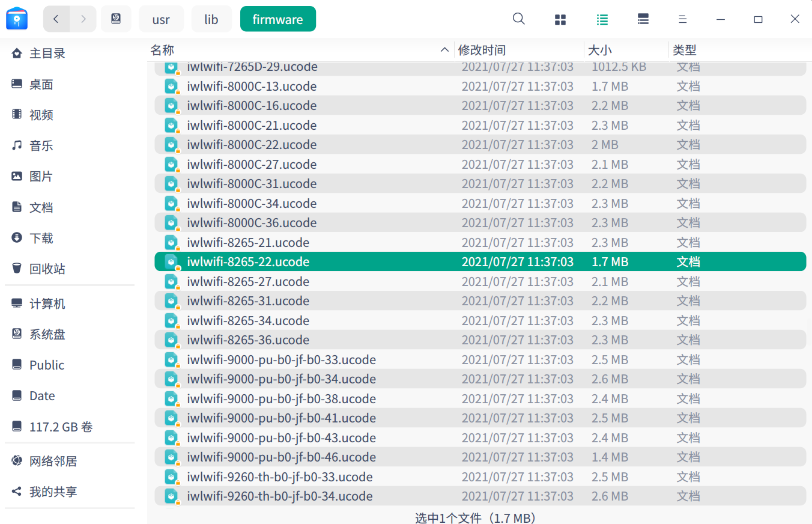Screen dimensions: 812x524
Task: Go forward to the next folder
Action: click(x=83, y=19)
